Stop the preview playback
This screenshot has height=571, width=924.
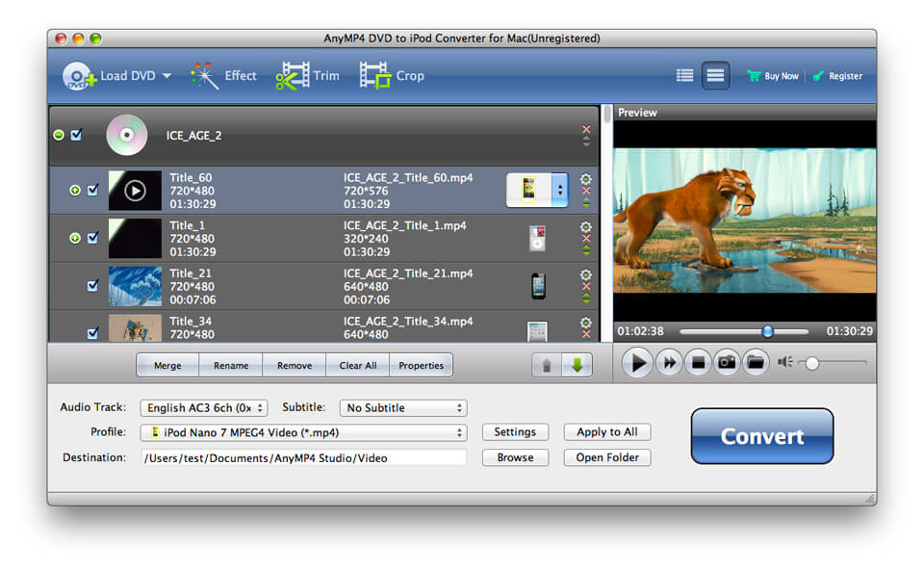click(x=699, y=362)
